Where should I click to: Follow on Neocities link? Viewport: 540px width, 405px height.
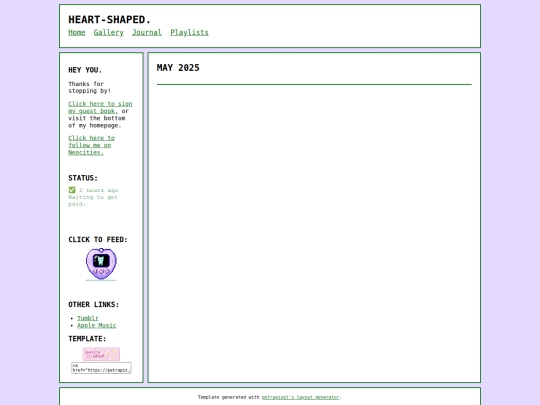(x=91, y=145)
